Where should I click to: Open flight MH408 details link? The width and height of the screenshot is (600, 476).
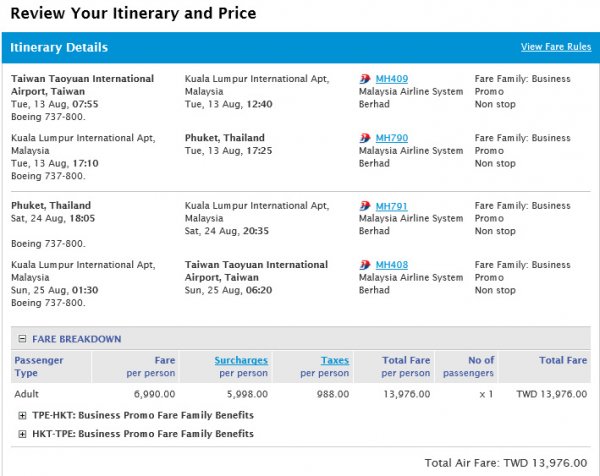391,265
